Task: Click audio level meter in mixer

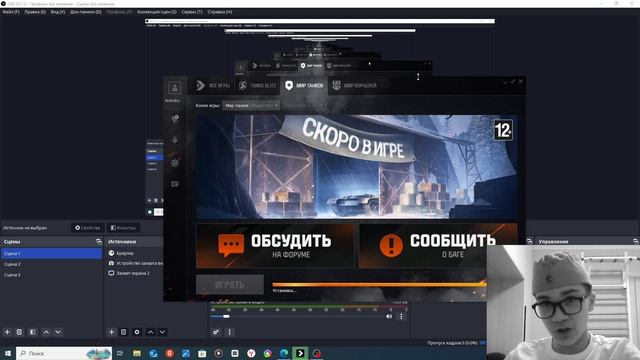Action: pos(309,307)
